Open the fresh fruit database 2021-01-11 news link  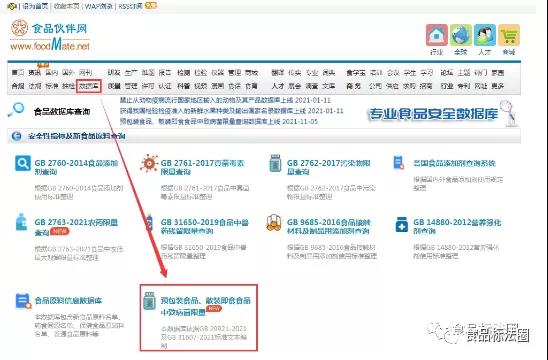231,111
